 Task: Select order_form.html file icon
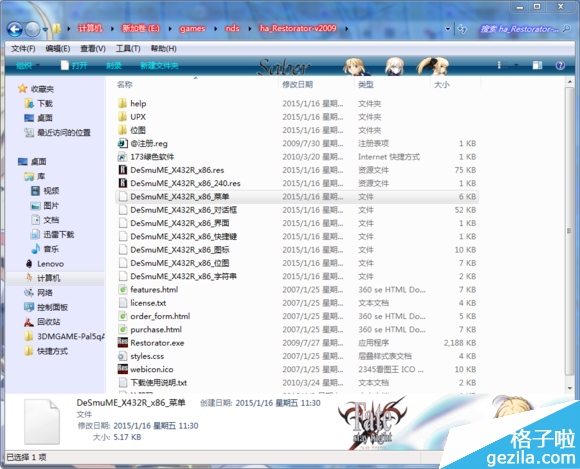coord(122,316)
